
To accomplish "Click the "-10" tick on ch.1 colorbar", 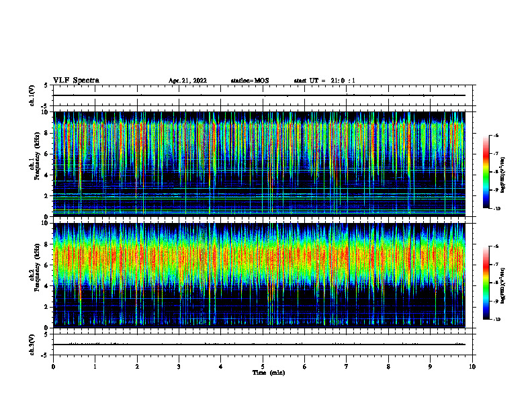I will [x=496, y=208].
